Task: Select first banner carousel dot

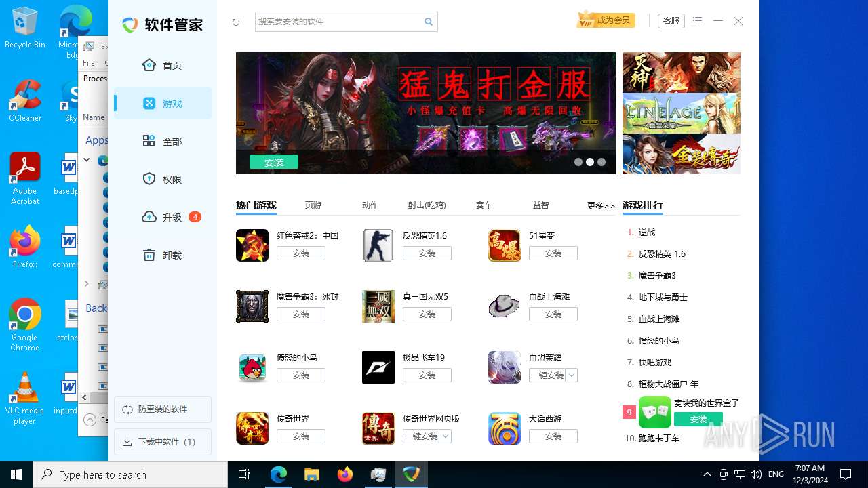Action: click(x=578, y=162)
